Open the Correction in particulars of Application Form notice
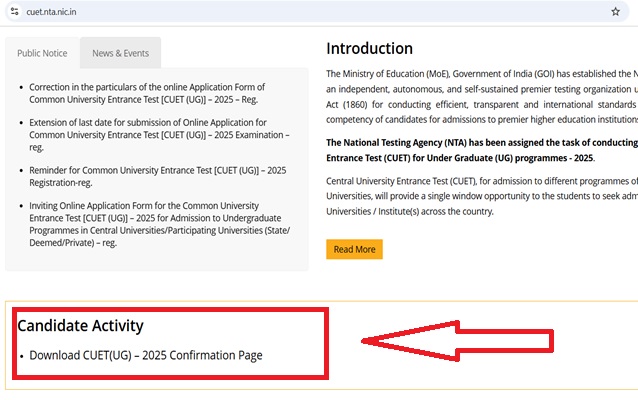The image size is (638, 400). point(147,93)
